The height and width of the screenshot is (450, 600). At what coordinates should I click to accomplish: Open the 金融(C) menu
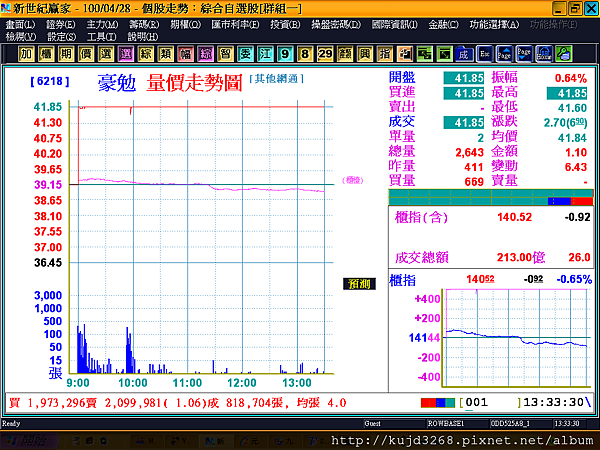click(x=443, y=25)
